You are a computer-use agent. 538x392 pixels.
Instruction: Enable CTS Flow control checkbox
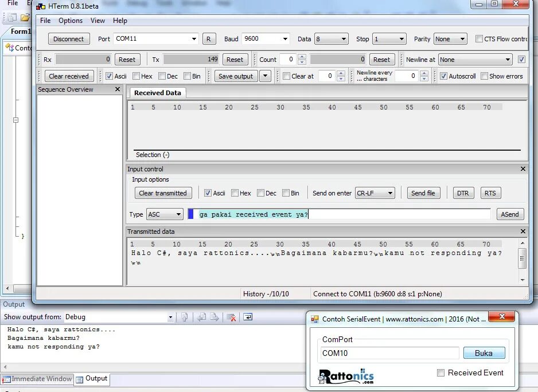[x=479, y=39]
